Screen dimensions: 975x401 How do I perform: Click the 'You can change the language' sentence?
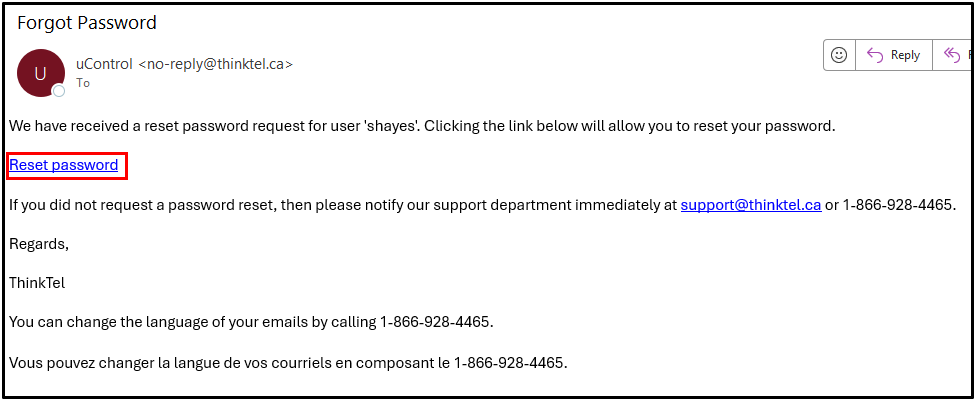point(251,323)
